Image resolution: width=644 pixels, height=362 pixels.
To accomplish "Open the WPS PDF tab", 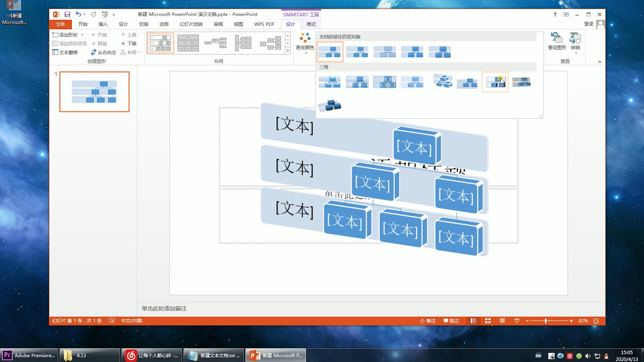I will tap(264, 24).
